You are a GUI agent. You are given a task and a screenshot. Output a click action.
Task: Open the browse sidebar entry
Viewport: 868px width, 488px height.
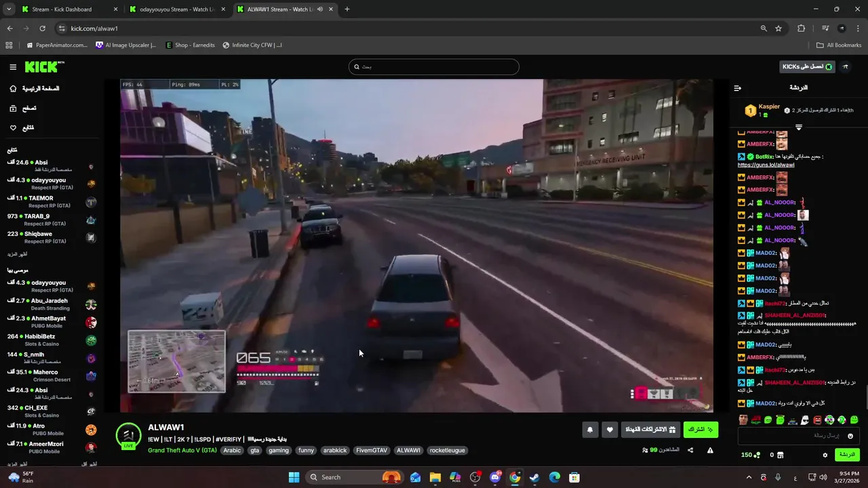point(22,108)
